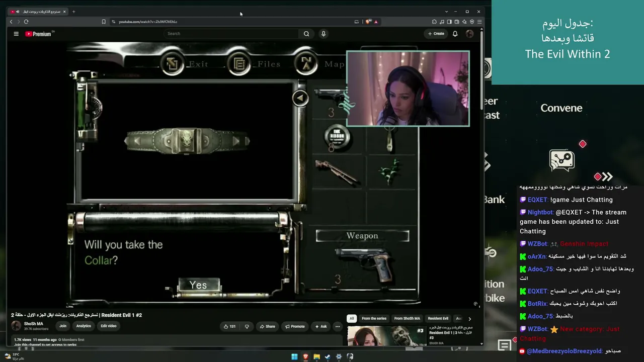The width and height of the screenshot is (644, 362).
Task: Click the Weapon label in inventory
Action: [x=362, y=236]
